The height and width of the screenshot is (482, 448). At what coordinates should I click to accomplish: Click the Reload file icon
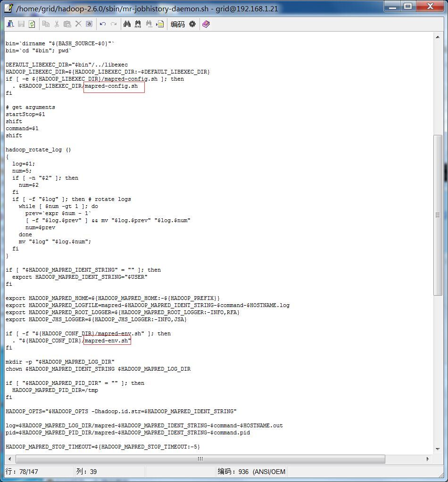tap(33, 24)
